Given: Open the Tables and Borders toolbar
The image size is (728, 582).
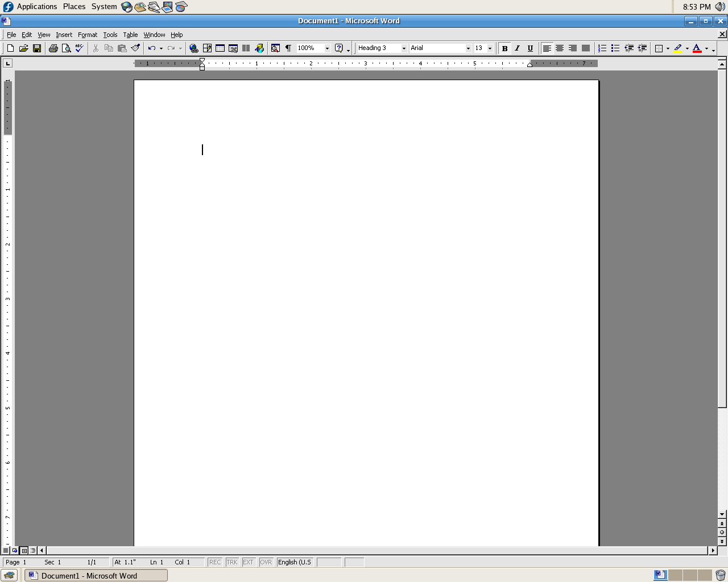Looking at the screenshot, I should (207, 48).
